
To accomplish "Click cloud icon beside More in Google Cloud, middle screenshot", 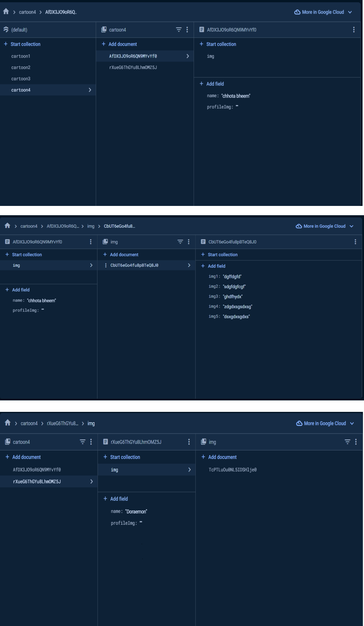I will tap(299, 226).
